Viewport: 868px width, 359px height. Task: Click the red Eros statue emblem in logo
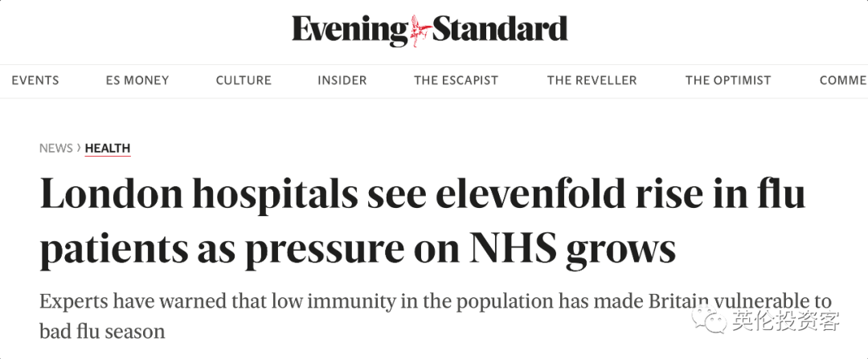click(420, 31)
